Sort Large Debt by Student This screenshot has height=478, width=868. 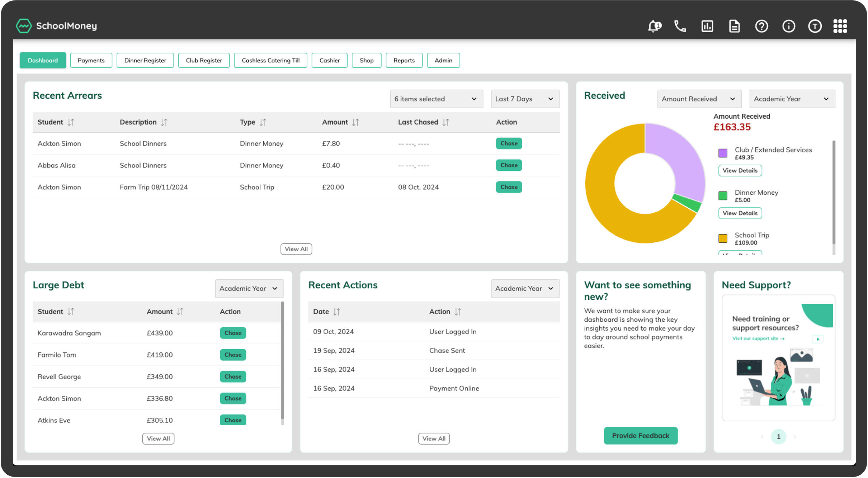[71, 312]
